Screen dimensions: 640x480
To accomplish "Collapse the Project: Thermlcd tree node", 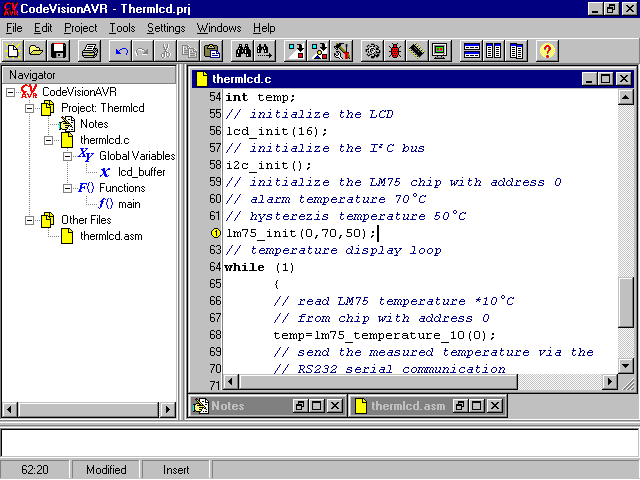I will click(x=29, y=108).
